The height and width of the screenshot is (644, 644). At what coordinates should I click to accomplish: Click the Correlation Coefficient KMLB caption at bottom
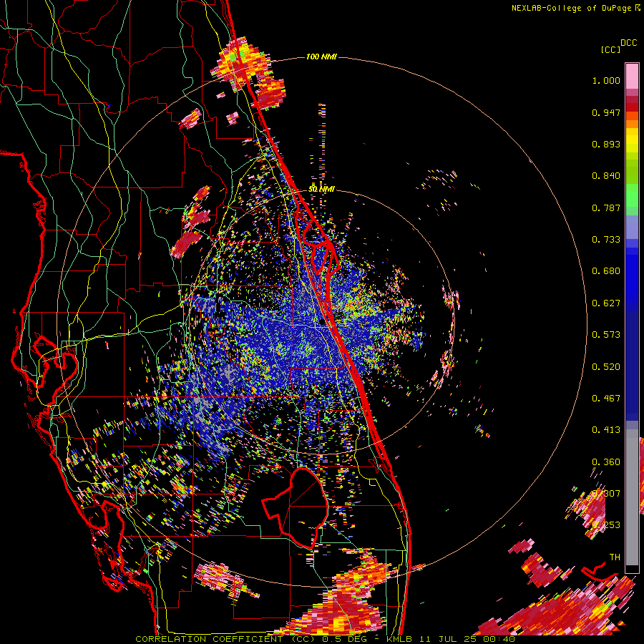click(325, 639)
